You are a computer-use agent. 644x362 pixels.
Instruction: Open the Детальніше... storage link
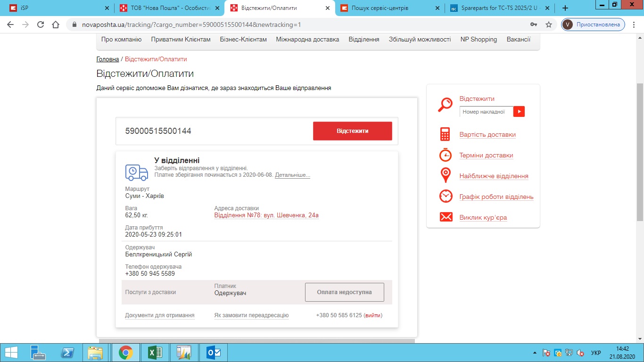click(x=292, y=175)
